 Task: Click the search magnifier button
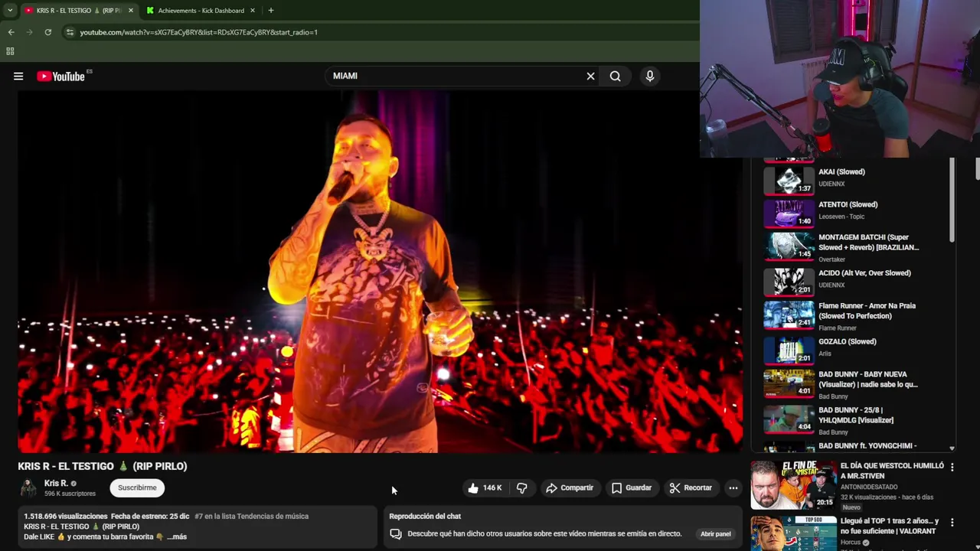615,76
